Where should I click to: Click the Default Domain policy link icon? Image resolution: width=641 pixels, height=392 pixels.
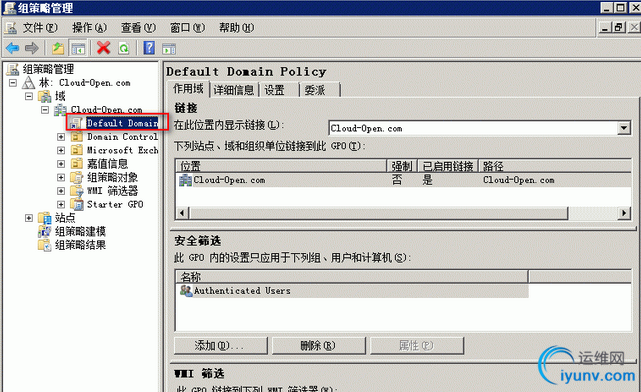pos(76,123)
